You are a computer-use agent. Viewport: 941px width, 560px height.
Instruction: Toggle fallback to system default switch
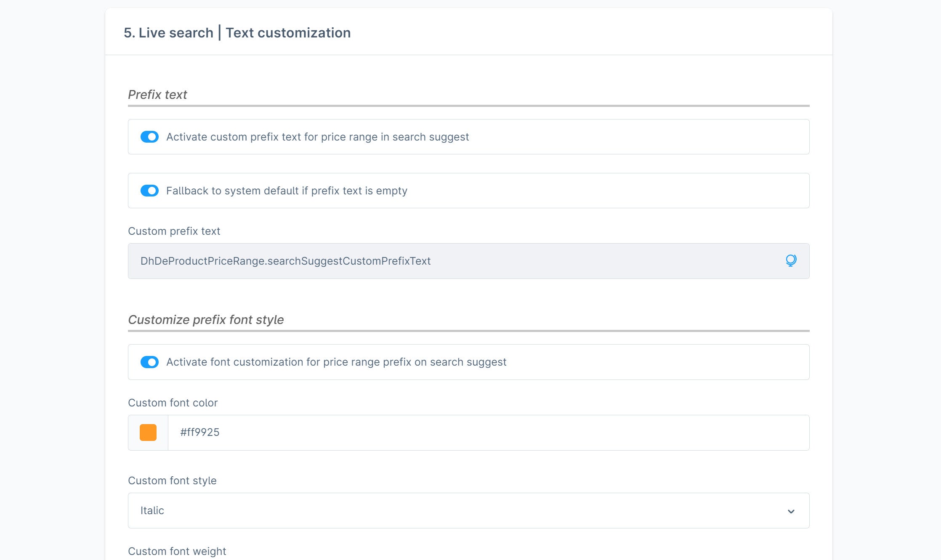coord(149,191)
